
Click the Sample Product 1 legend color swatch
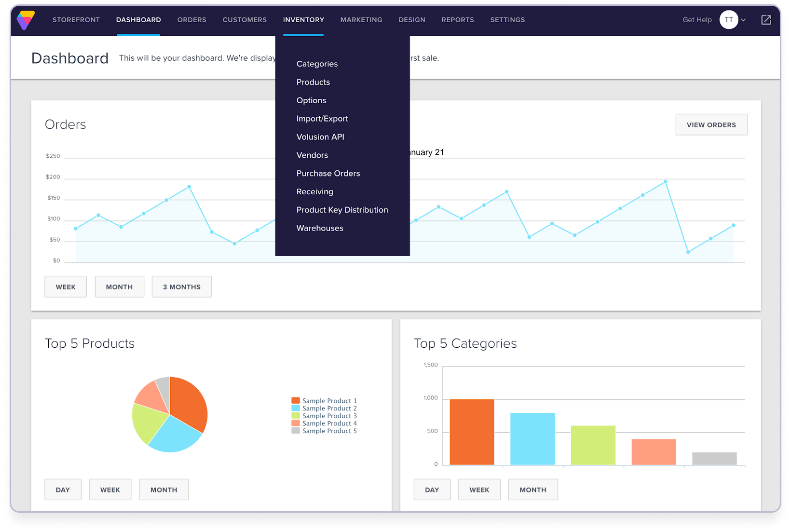[x=295, y=400]
